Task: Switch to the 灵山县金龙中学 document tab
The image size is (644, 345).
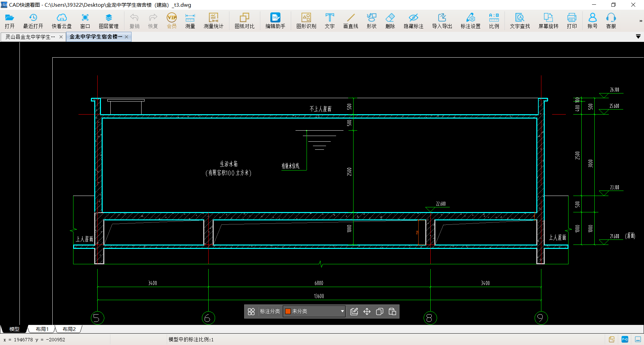Action: (x=30, y=37)
